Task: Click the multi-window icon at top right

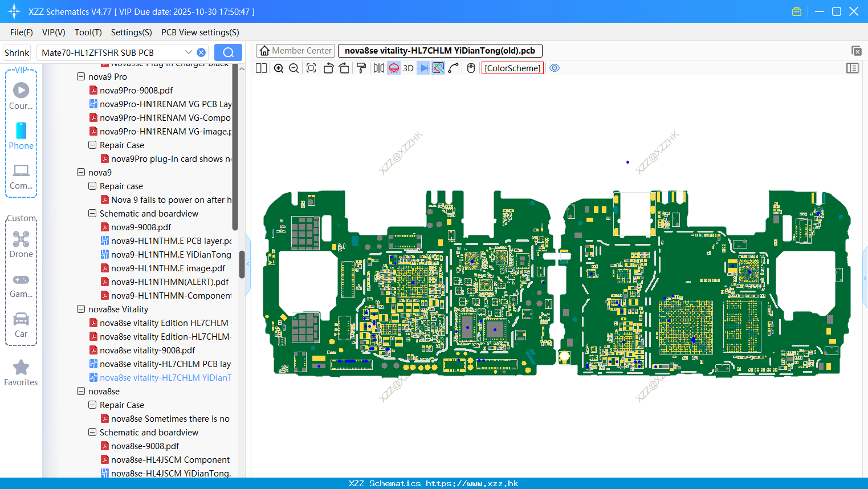Action: pos(856,51)
